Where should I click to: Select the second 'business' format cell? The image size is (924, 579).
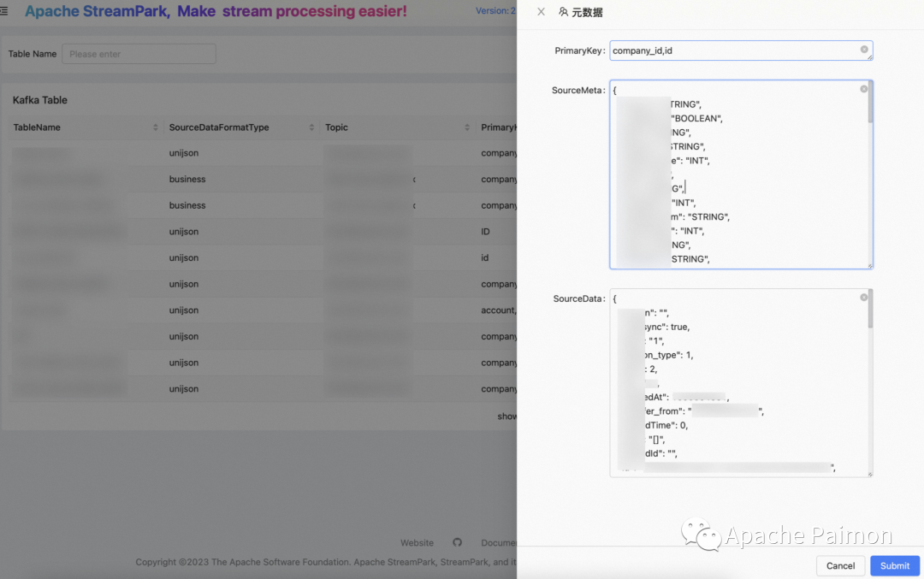point(187,205)
